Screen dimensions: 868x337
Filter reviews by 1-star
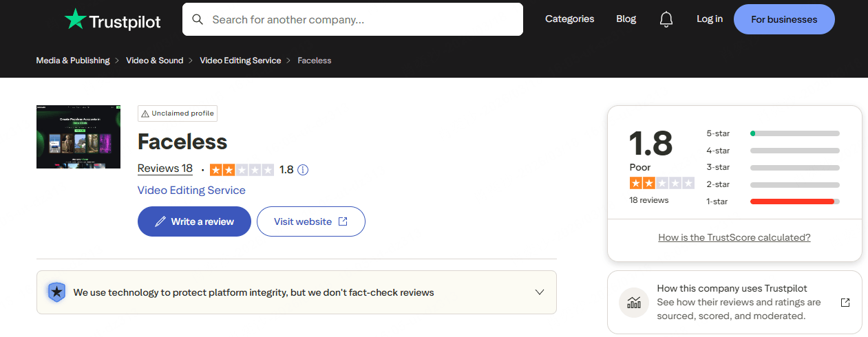point(773,202)
